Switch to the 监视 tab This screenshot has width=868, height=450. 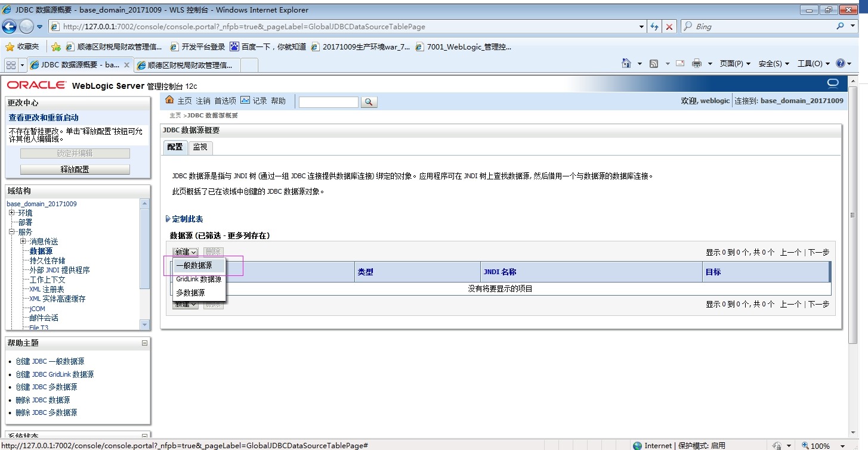click(200, 147)
